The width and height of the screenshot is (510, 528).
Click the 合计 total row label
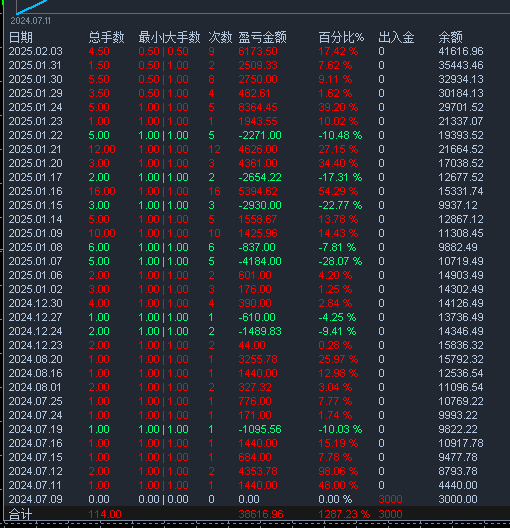pos(21,514)
